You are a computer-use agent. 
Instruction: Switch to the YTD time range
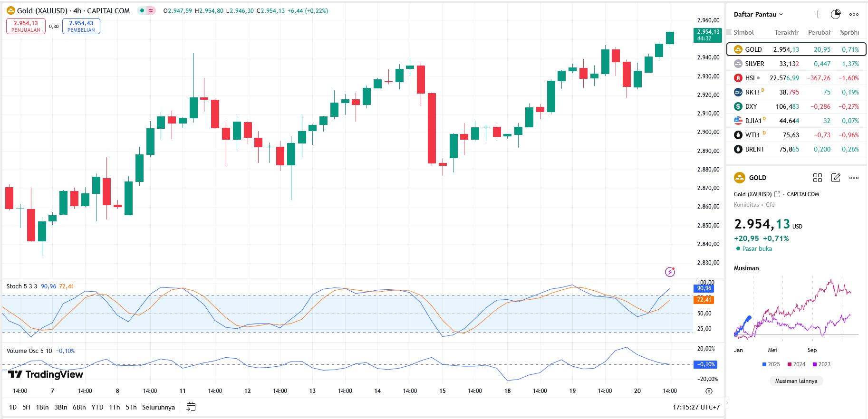click(x=97, y=407)
